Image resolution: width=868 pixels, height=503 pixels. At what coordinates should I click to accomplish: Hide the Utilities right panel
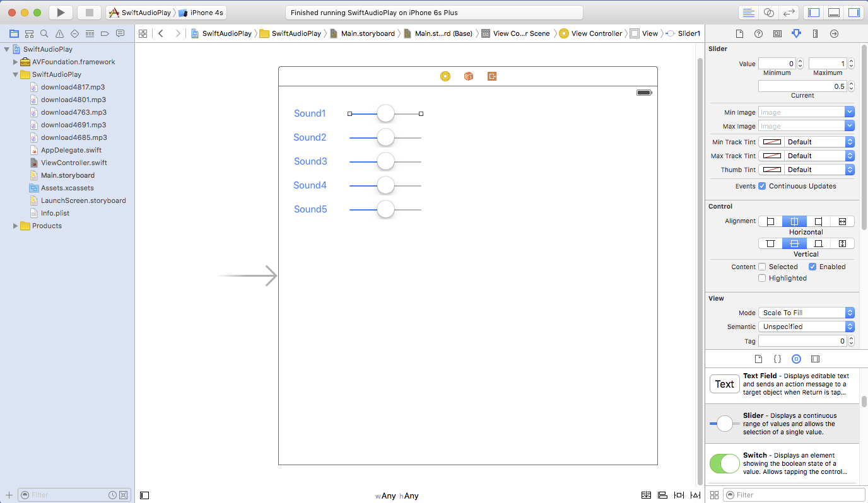[853, 13]
